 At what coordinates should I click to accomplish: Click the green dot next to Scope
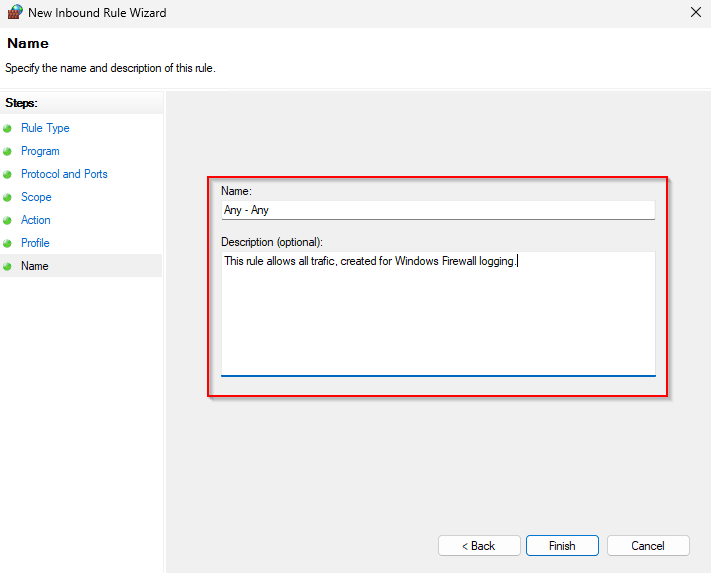[x=8, y=198]
